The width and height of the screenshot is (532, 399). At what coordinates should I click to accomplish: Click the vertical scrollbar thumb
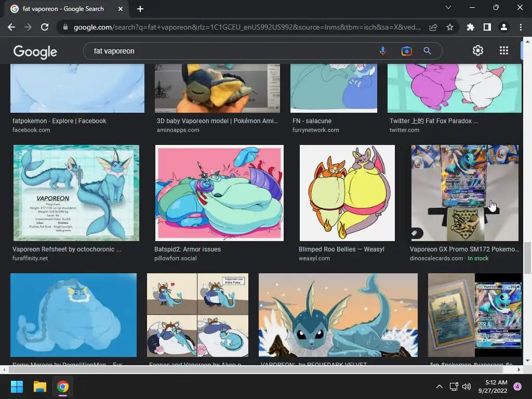(527, 258)
